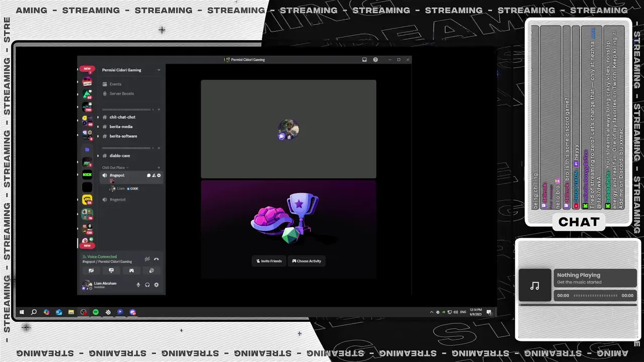Open Server Boosts gem icon
The width and height of the screenshot is (644, 362).
105,94
